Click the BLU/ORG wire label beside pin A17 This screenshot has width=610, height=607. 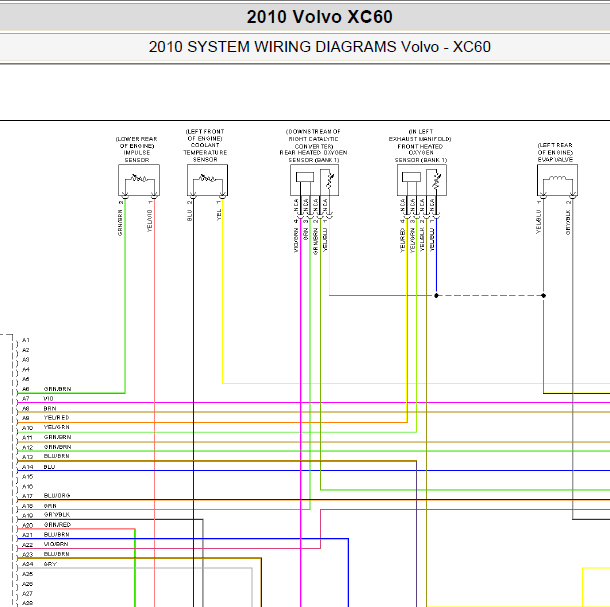pyautogui.click(x=57, y=496)
